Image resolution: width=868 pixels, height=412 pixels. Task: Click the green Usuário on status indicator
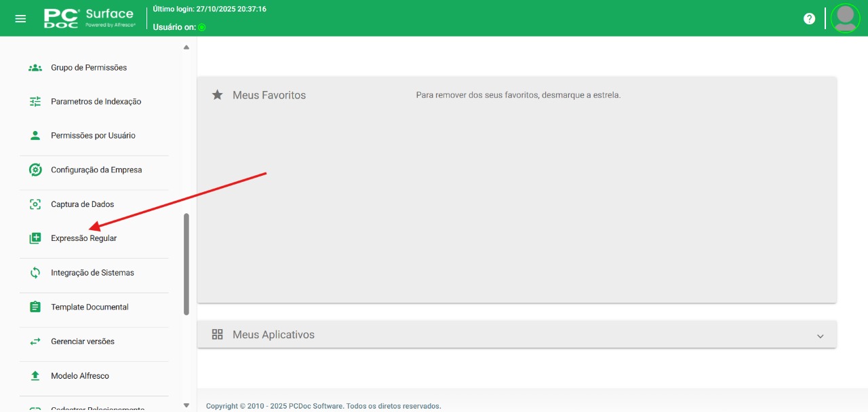click(201, 27)
